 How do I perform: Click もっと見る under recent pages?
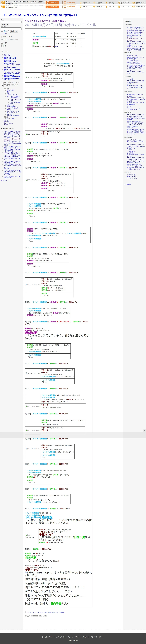point(4,181)
